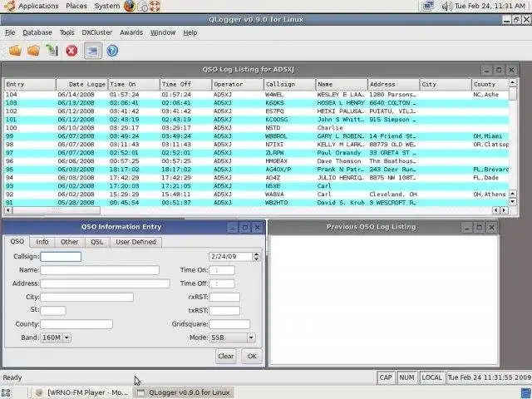
Task: Click the horizontal scrollbar left arrow in log listing
Action: point(7,210)
